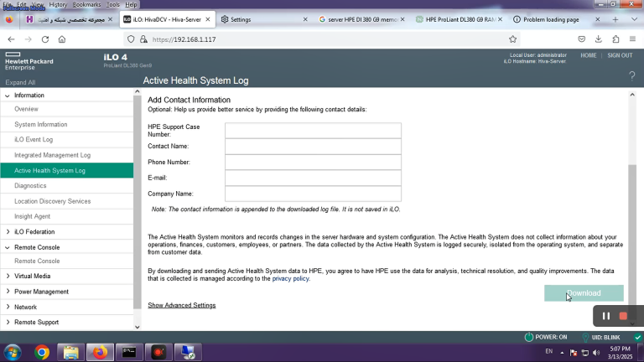The width and height of the screenshot is (644, 362).
Task: Click the Contact Name field
Action: point(313,147)
